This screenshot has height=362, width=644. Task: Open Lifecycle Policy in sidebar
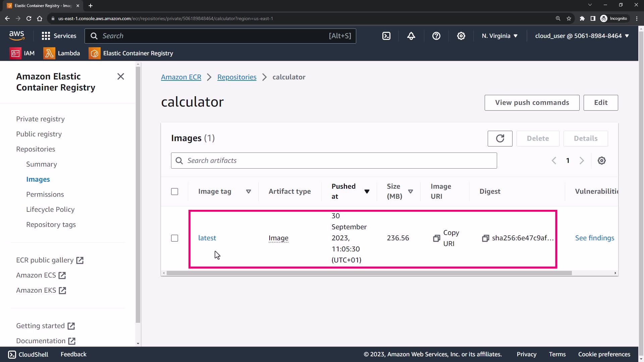(x=50, y=209)
